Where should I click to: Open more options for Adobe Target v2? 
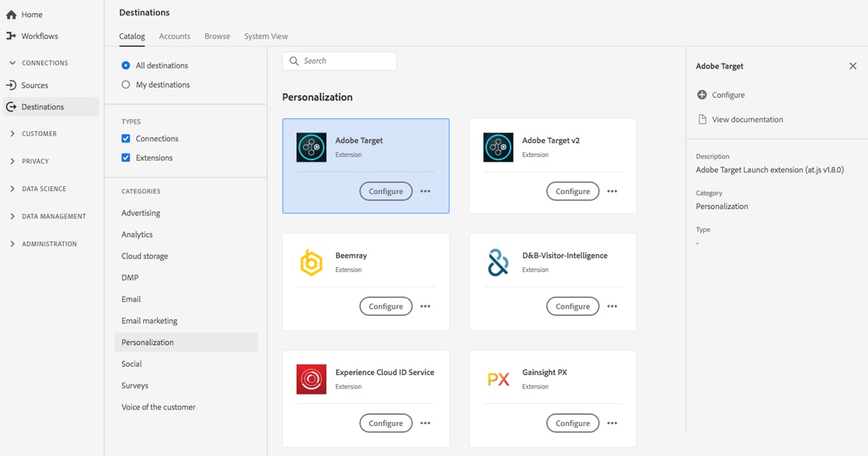click(x=612, y=190)
